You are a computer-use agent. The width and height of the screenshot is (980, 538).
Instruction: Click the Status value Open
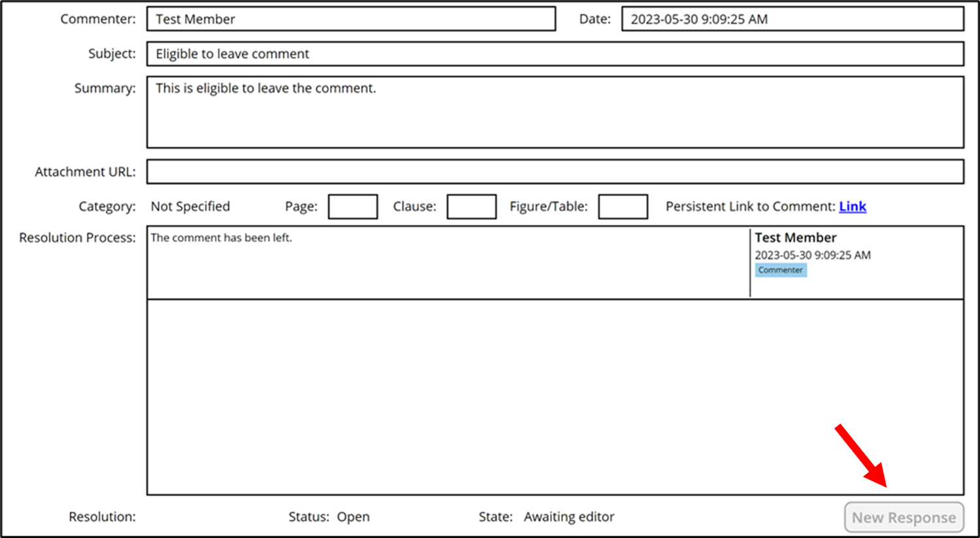(x=353, y=517)
